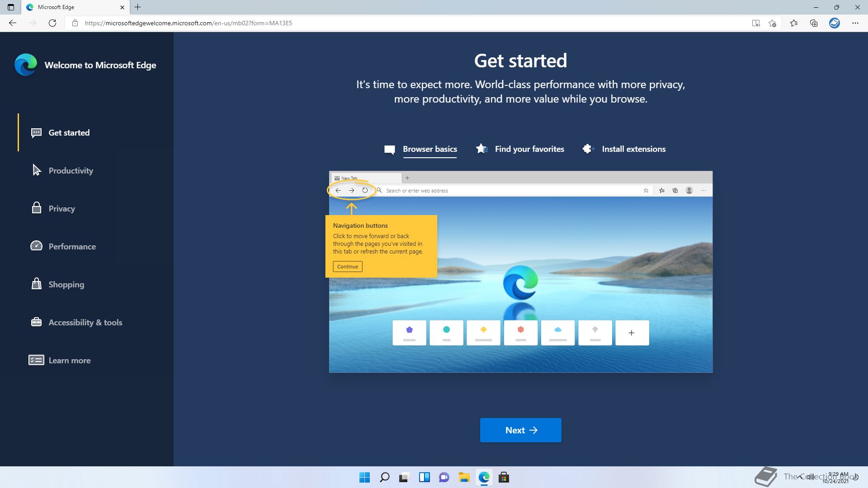View site information lock icon
868x488 pixels.
75,23
